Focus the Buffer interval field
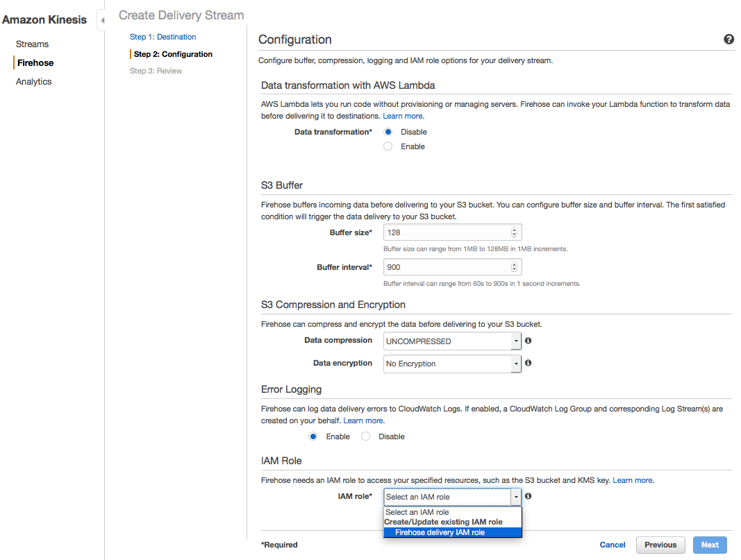The width and height of the screenshot is (741, 560). tap(452, 267)
